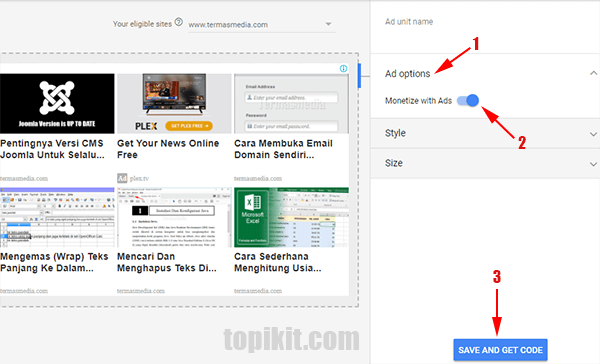Click the Ad badge next to plex.tv
600x364 pixels.
(x=122, y=178)
